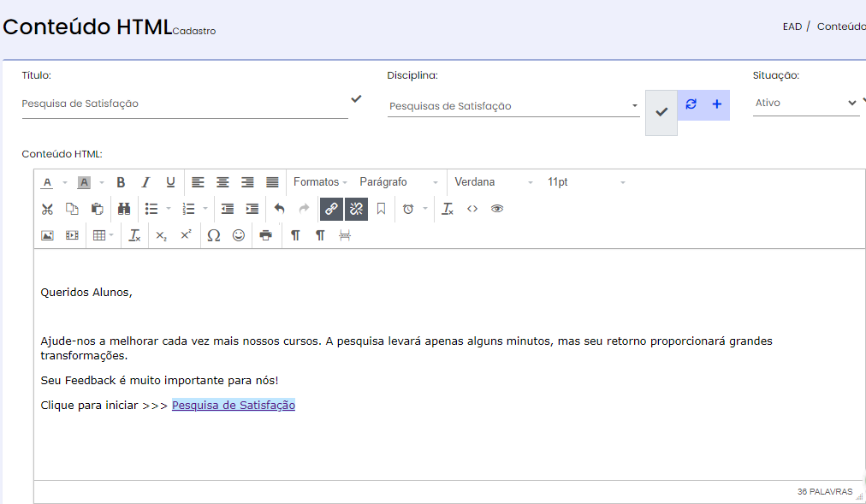
Task: Open the Pesquisa de Satisfação link
Action: pos(234,406)
